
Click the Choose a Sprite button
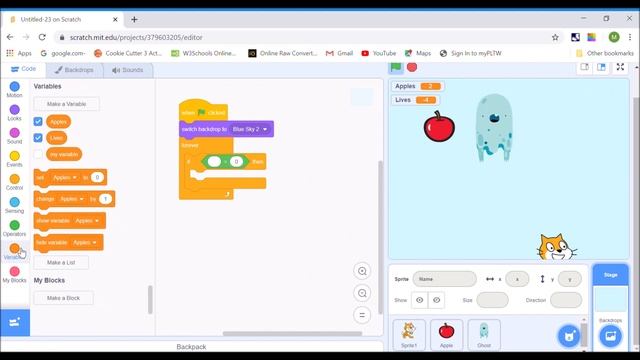point(569,336)
